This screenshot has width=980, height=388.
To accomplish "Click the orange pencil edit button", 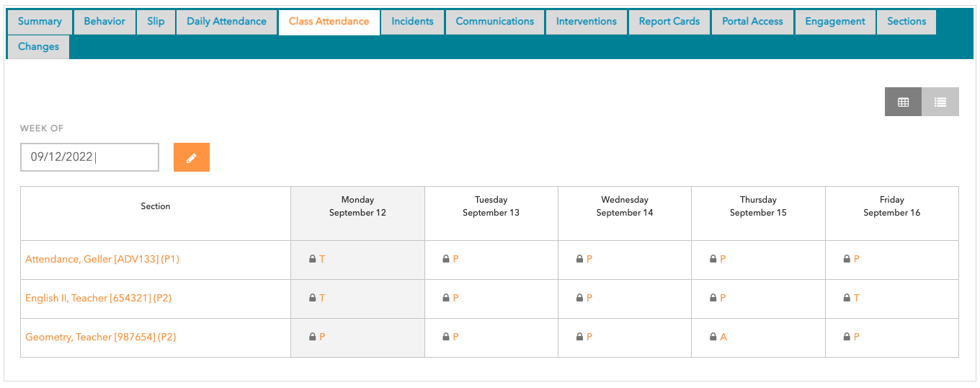I will [x=191, y=158].
